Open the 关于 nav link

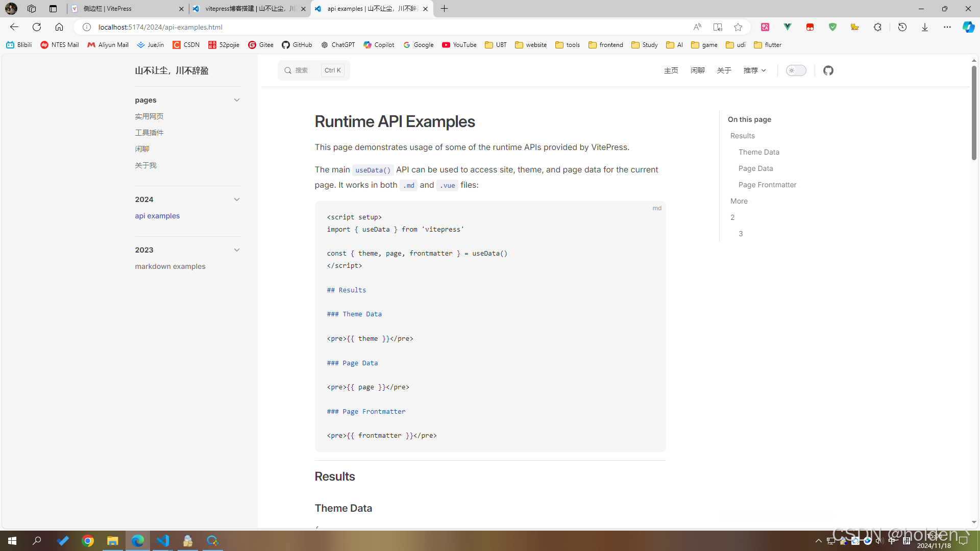724,70
